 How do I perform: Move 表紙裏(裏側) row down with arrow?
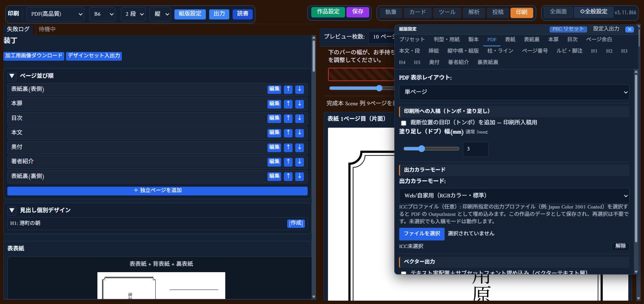point(300,176)
